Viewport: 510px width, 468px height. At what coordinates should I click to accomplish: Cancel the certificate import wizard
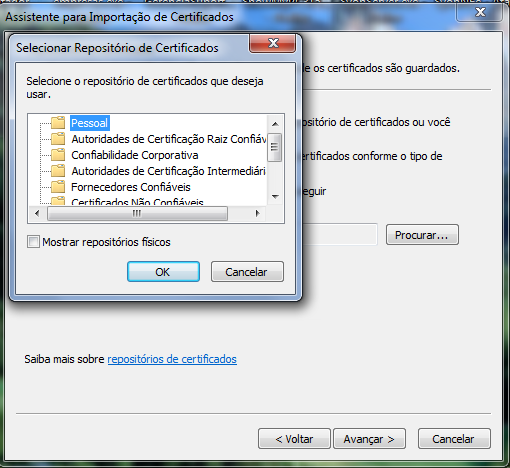(x=454, y=439)
